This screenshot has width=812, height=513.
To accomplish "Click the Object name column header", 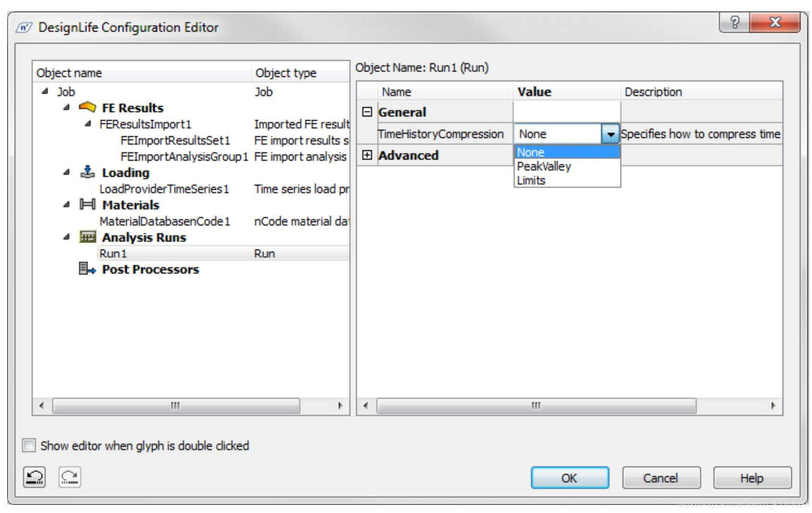I will (142, 73).
